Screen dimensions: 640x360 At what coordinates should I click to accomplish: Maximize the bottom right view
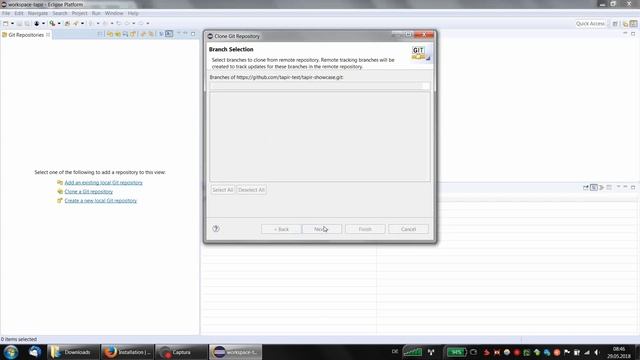tap(633, 187)
